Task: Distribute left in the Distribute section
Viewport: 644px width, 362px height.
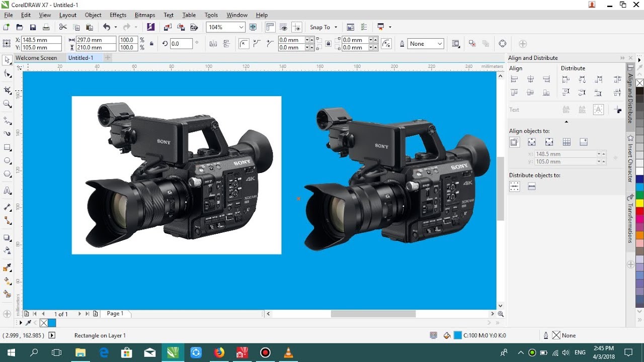Action: tap(566, 79)
